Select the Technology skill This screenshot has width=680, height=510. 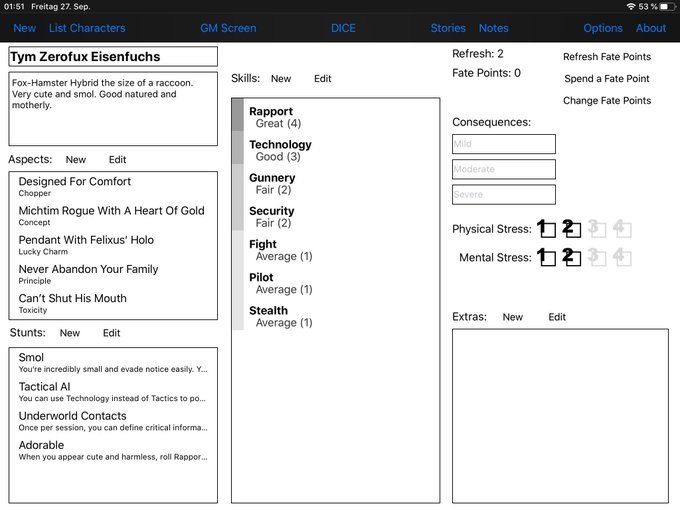coord(336,150)
